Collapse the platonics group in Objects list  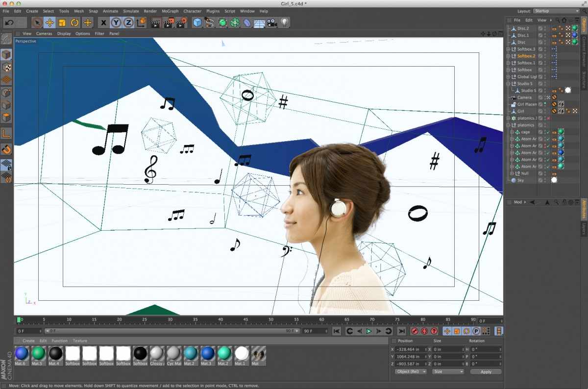coord(508,125)
